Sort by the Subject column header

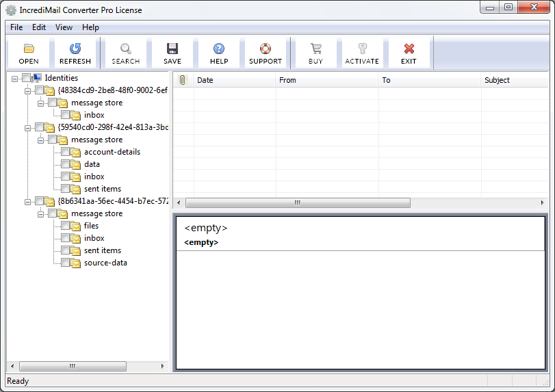(515, 80)
